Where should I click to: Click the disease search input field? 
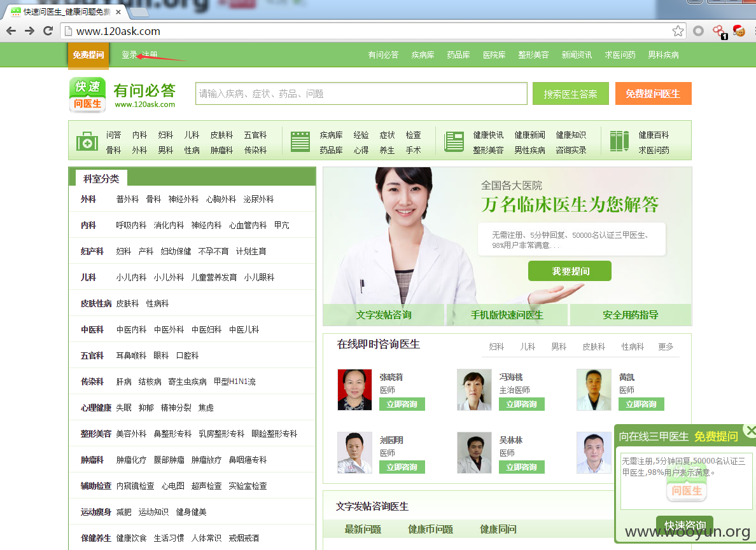click(361, 93)
